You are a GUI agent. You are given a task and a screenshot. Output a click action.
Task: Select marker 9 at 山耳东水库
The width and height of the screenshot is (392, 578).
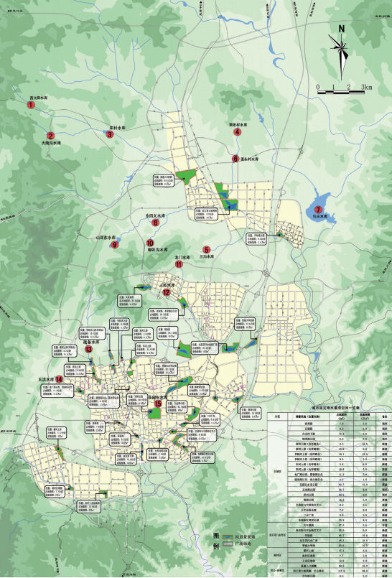coord(115,244)
